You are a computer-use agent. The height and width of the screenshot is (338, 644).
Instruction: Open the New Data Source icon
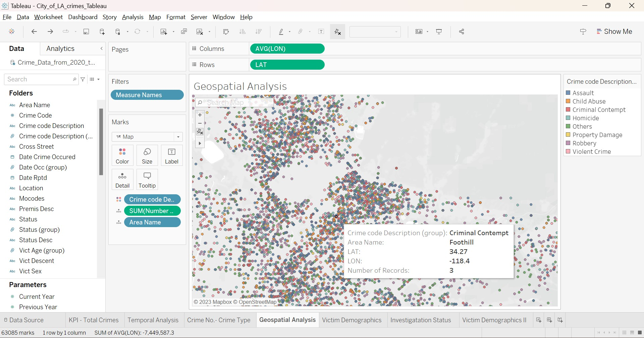pyautogui.click(x=102, y=31)
